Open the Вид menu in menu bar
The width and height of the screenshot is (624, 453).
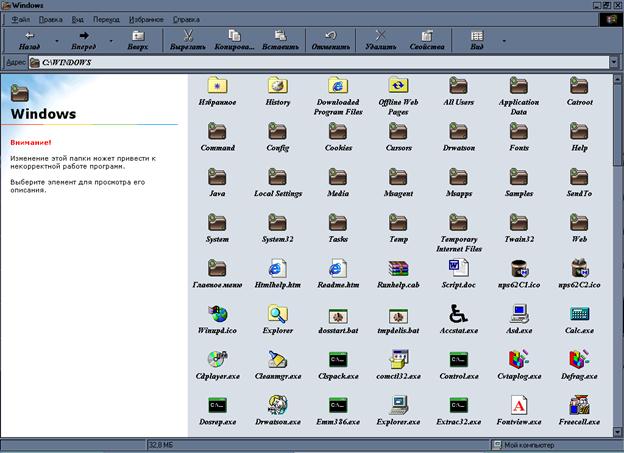(77, 20)
